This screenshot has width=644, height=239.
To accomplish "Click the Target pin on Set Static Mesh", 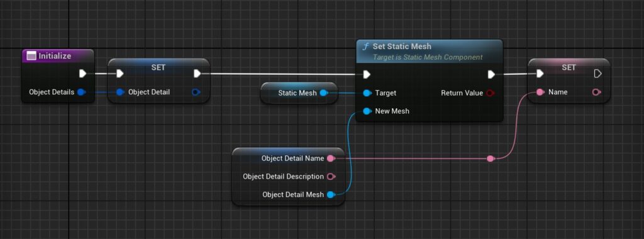I will [367, 93].
